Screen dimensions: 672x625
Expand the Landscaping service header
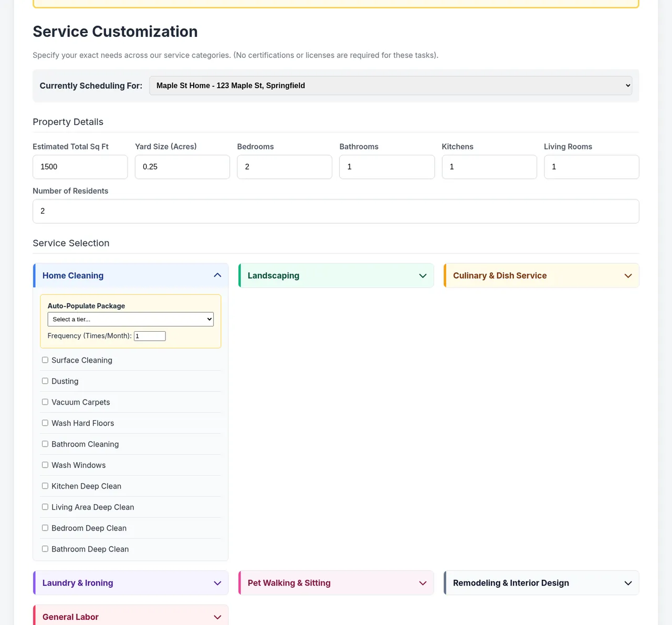[336, 276]
